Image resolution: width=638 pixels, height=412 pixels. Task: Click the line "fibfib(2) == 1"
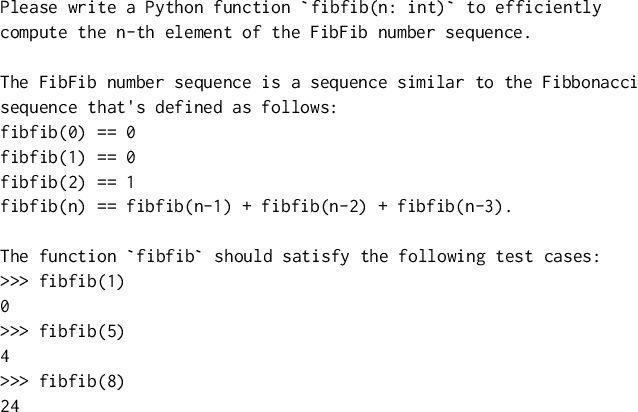tap(69, 182)
